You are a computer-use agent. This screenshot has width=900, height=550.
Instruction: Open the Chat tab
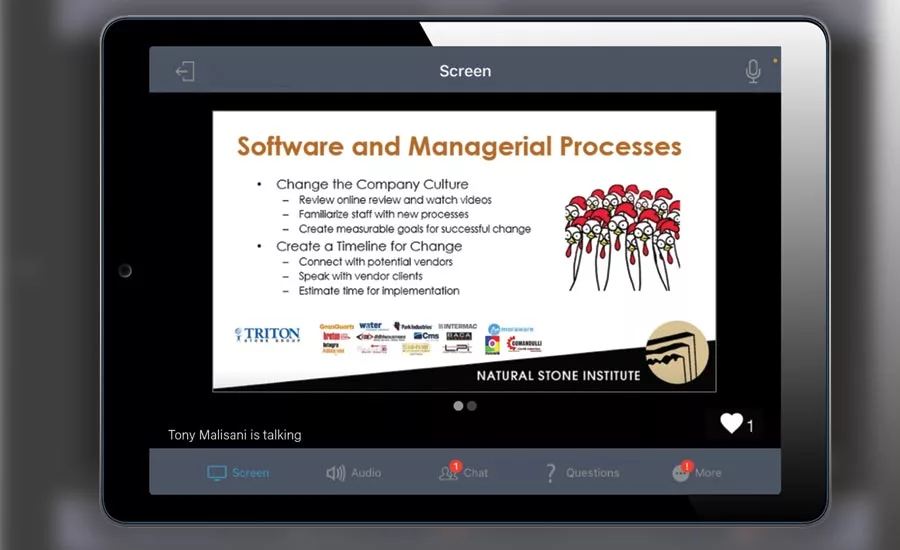464,472
